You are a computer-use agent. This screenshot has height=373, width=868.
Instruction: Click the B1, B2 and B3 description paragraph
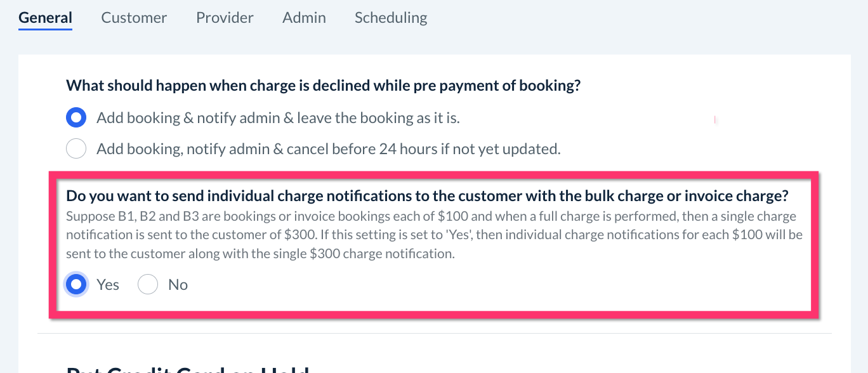[434, 235]
